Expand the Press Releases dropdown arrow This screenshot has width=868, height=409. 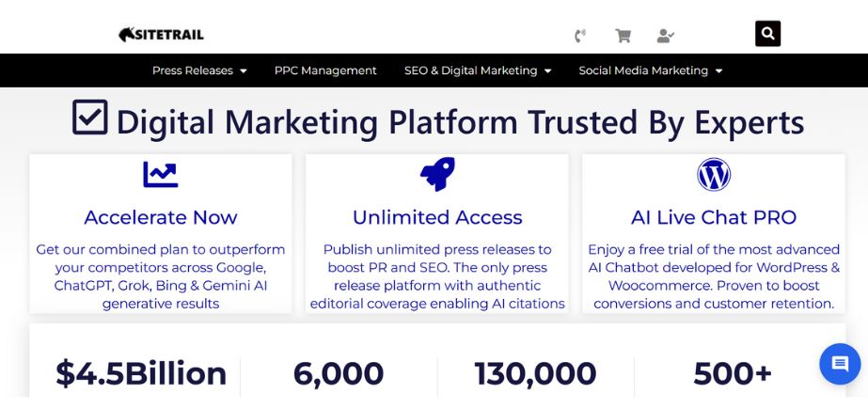[243, 71]
